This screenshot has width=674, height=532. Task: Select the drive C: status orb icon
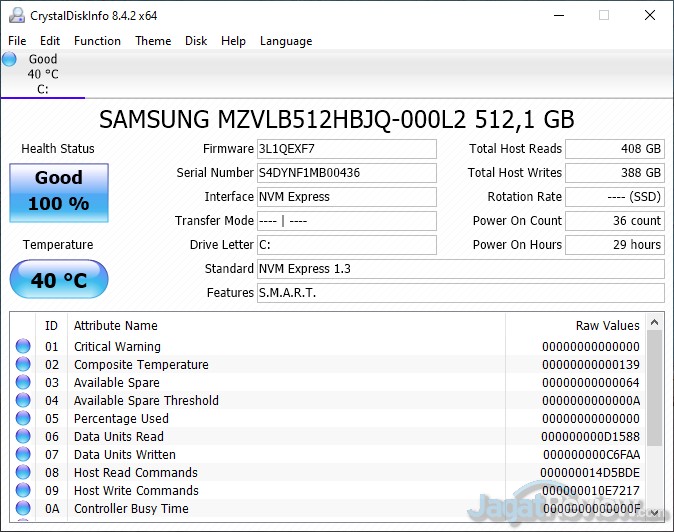click(10, 60)
